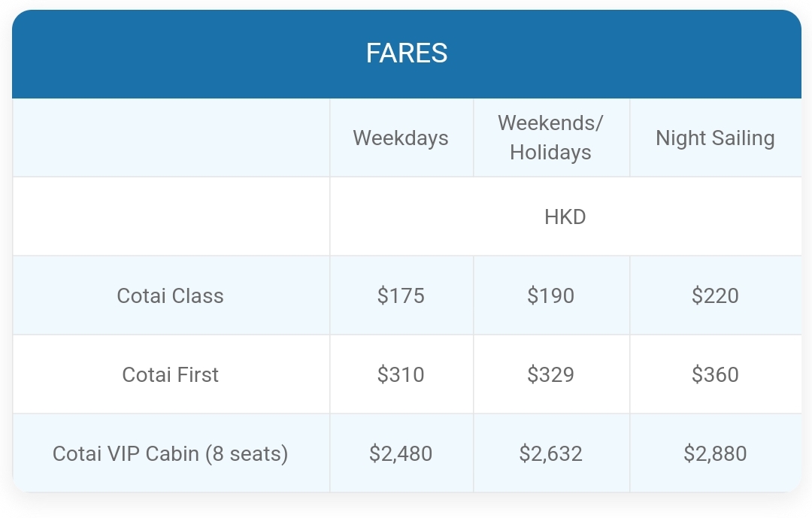
Task: Select the Weekends/Holidays column header
Action: point(550,138)
